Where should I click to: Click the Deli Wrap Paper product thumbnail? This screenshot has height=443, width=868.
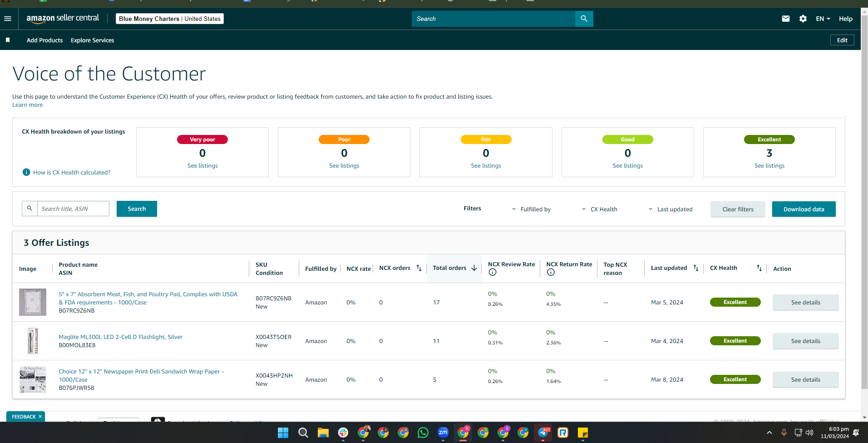point(33,379)
